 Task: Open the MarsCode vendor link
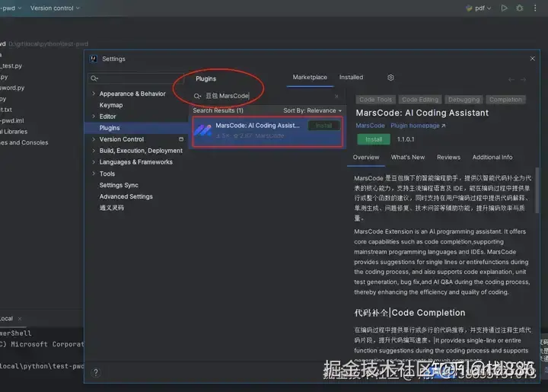pos(370,126)
